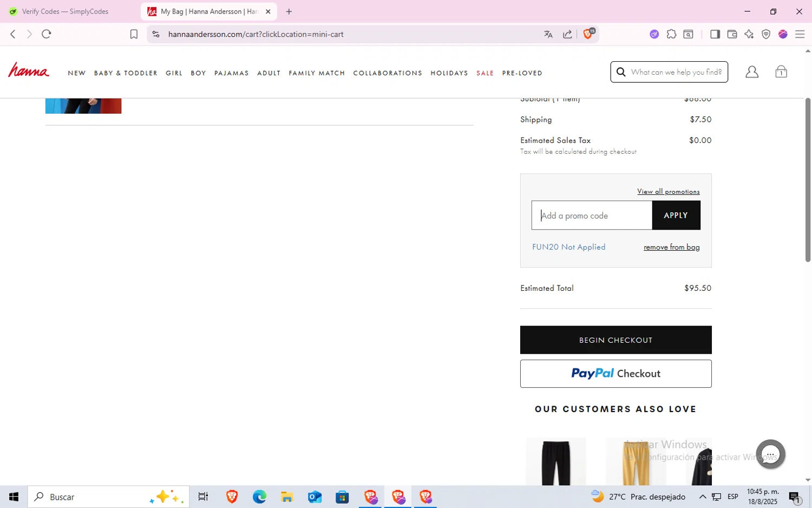Open Brave Wallet icon
The height and width of the screenshot is (508, 812).
(732, 34)
